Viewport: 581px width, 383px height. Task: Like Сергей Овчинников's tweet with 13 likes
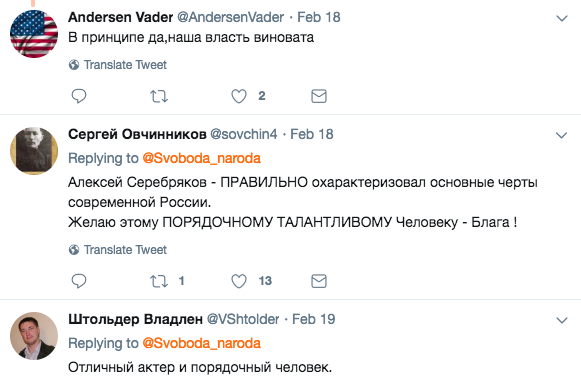pos(239,281)
